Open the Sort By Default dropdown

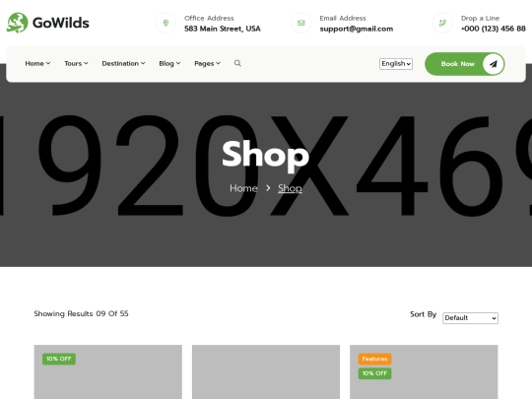470,318
